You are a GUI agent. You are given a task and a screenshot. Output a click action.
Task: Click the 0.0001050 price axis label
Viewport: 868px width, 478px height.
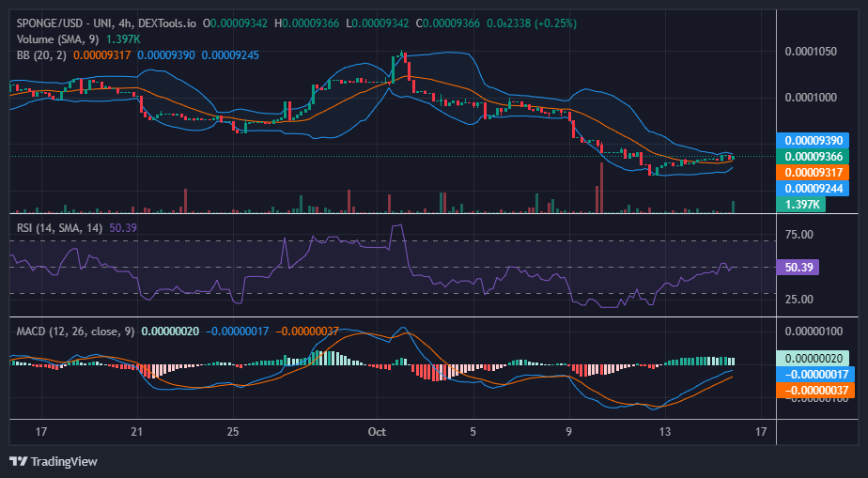(x=811, y=52)
